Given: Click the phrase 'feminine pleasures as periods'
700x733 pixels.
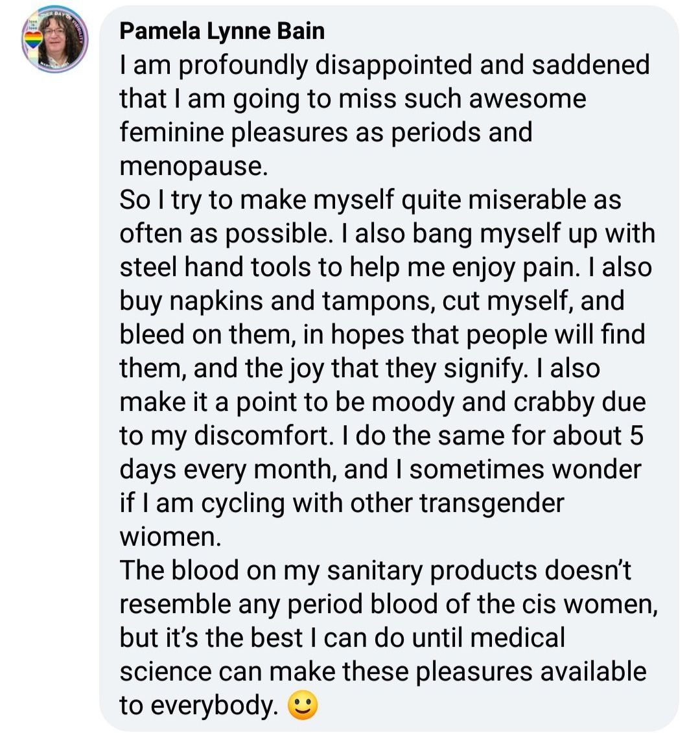Looking at the screenshot, I should coord(300,133).
